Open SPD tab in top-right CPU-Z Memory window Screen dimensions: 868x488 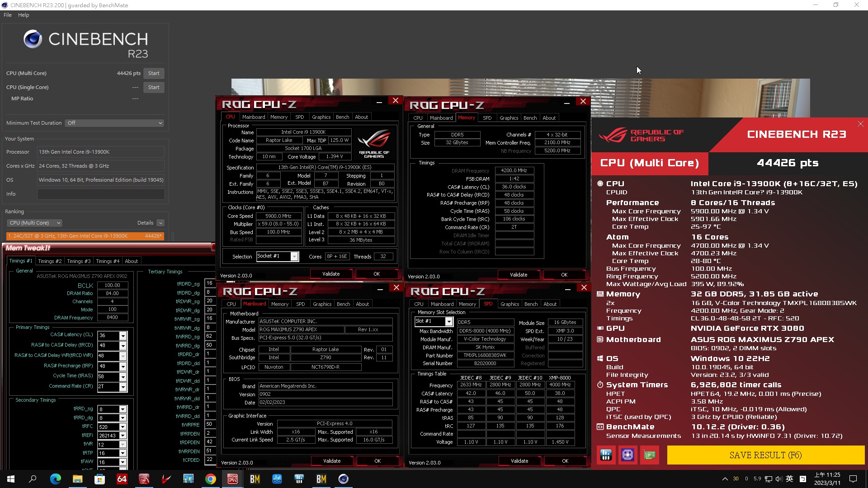(487, 118)
